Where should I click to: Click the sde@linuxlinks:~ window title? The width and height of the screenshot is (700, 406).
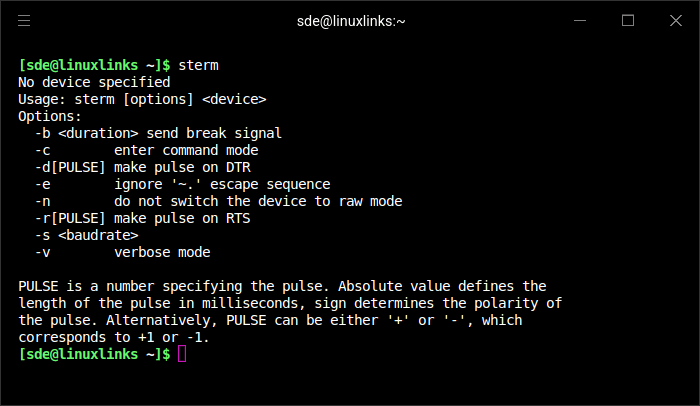click(x=351, y=21)
